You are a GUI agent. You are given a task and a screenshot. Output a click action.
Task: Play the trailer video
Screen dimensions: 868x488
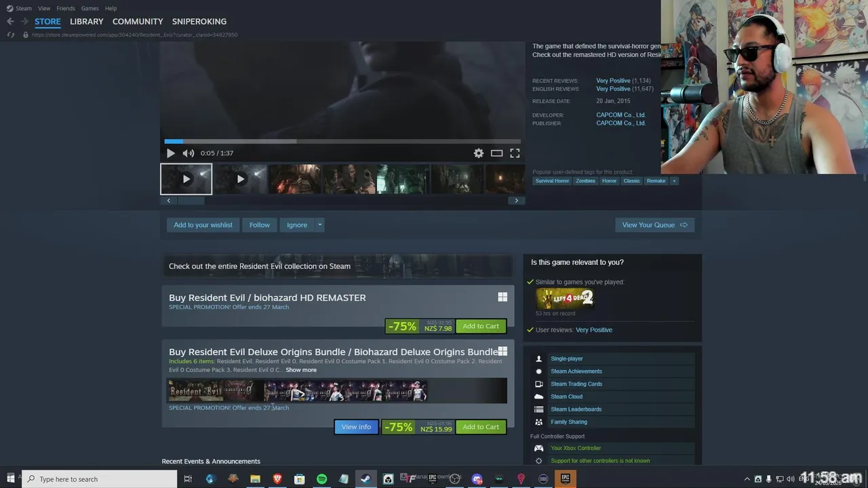tap(170, 153)
